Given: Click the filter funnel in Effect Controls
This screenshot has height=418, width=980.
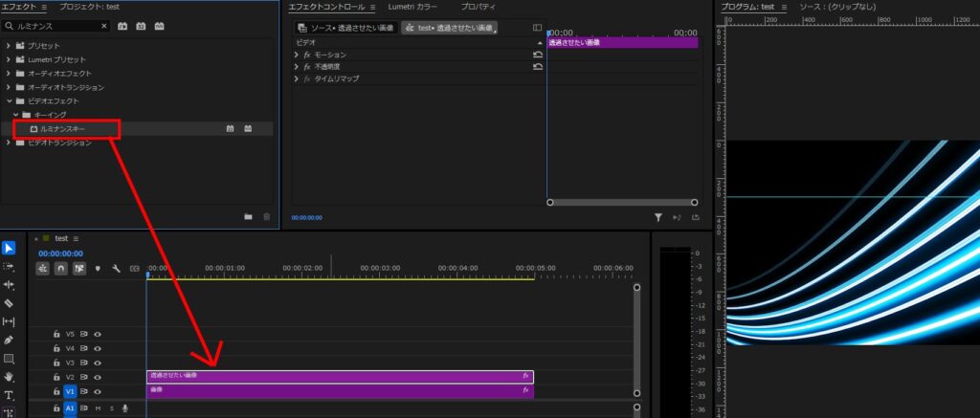Looking at the screenshot, I should 658,218.
